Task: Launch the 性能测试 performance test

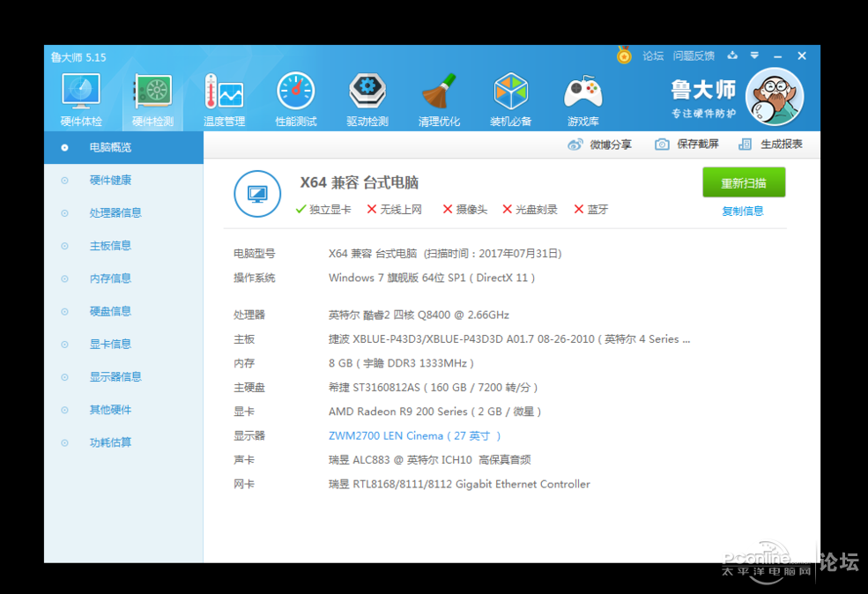Action: pos(296,100)
